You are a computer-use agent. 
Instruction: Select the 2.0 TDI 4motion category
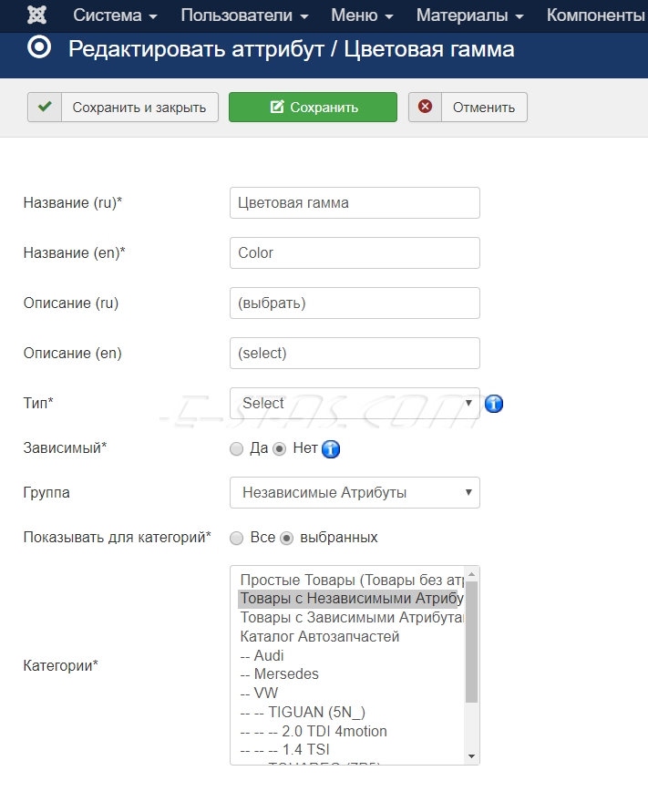pos(352,731)
